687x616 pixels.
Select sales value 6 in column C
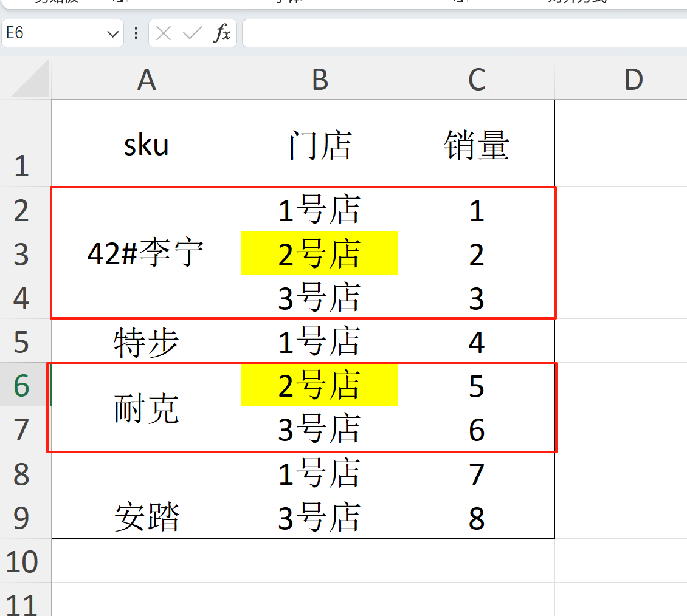pos(476,428)
